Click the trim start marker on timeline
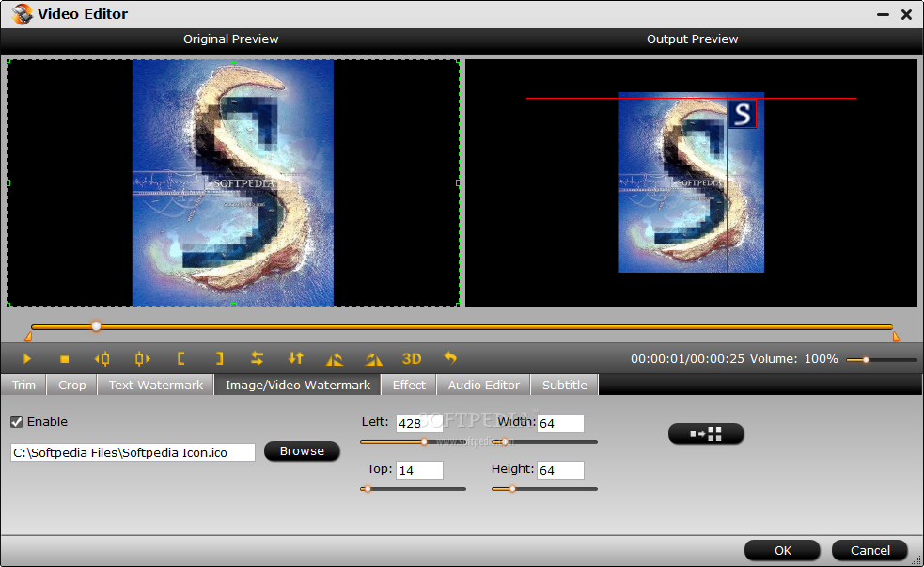Screen dimensions: 924x567 (27, 337)
